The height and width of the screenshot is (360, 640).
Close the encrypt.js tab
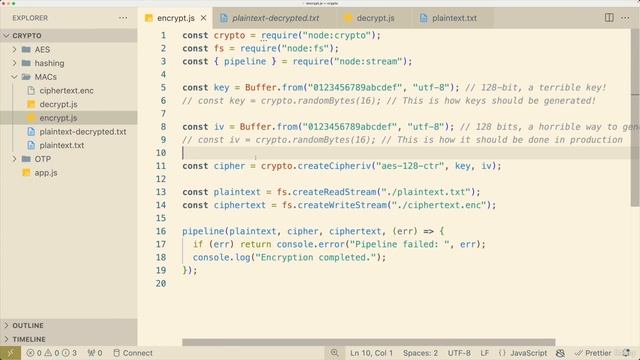click(x=203, y=18)
